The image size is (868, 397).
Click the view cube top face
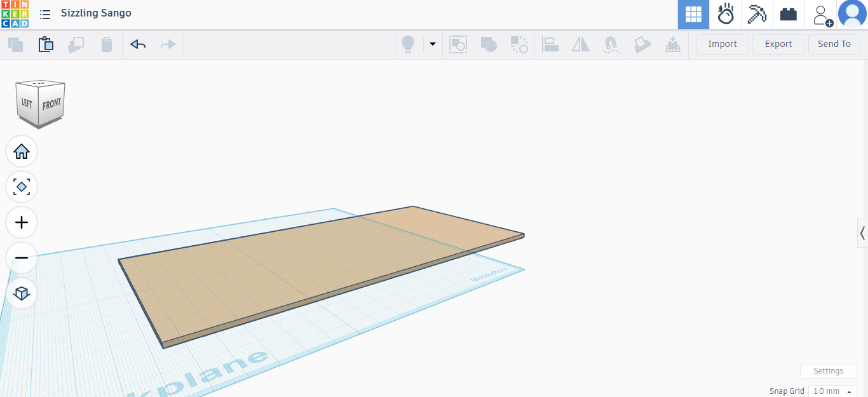click(40, 83)
